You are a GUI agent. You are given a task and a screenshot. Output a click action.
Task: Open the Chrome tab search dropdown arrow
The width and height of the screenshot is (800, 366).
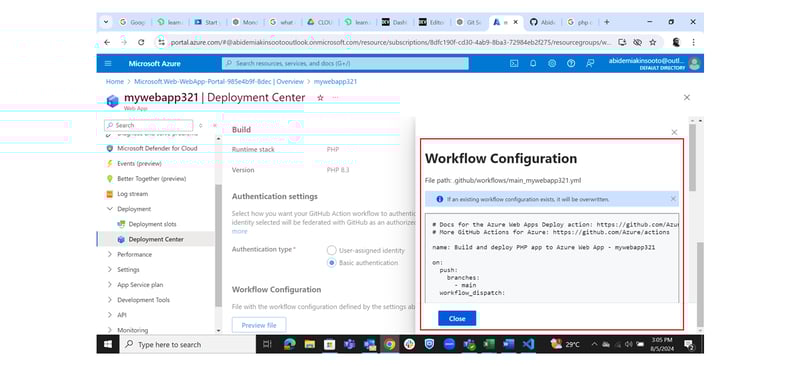pyautogui.click(x=106, y=22)
